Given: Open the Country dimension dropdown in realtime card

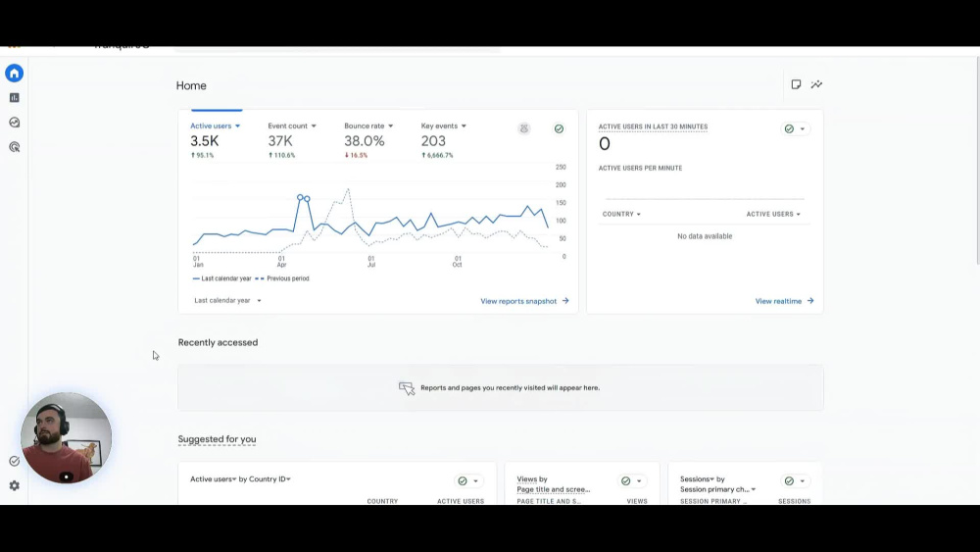Looking at the screenshot, I should tap(621, 214).
